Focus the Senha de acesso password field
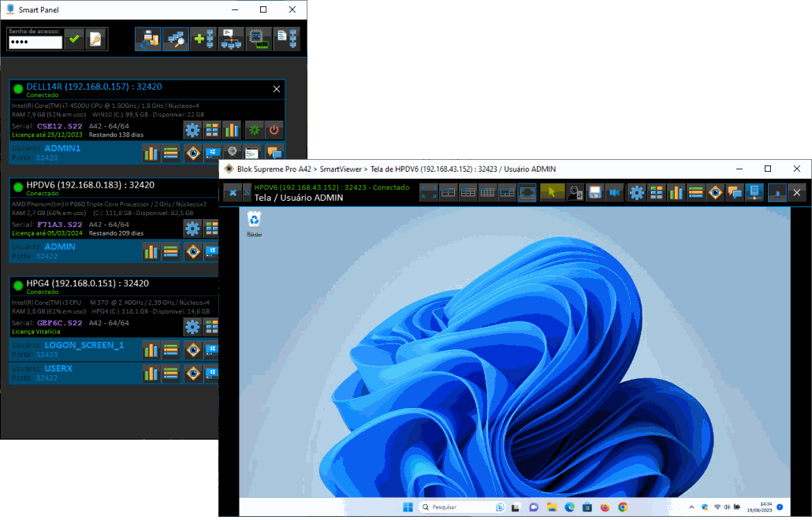Image resolution: width=812 pixels, height=520 pixels. 35,42
